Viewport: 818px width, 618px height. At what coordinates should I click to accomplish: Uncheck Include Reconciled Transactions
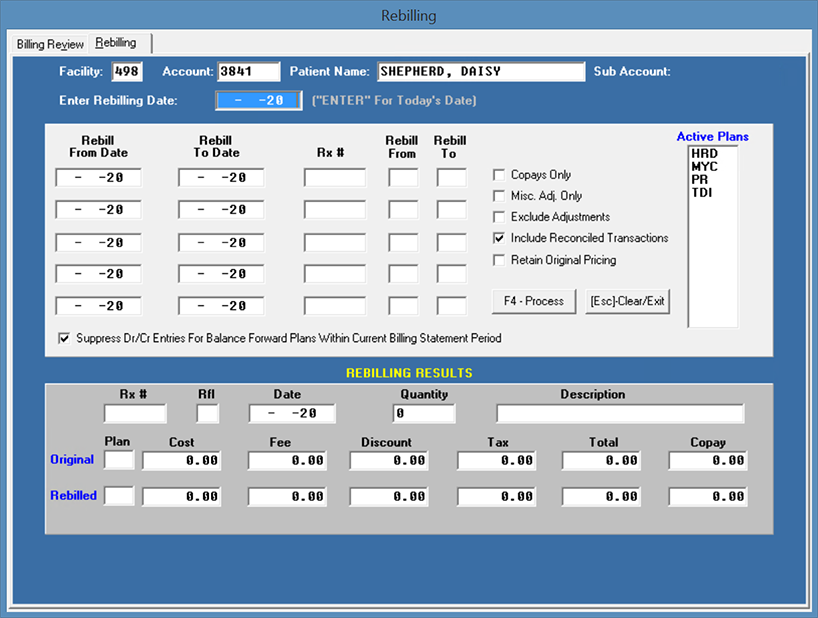(500, 238)
